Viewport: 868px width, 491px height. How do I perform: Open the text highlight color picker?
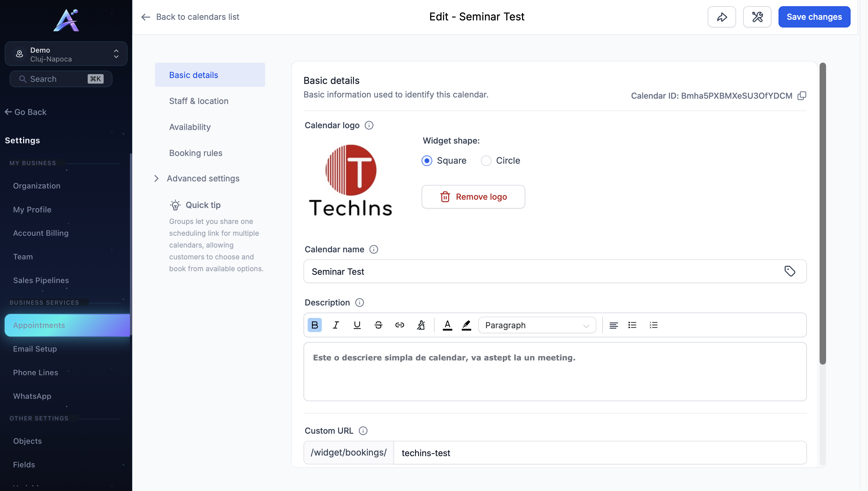tap(466, 325)
